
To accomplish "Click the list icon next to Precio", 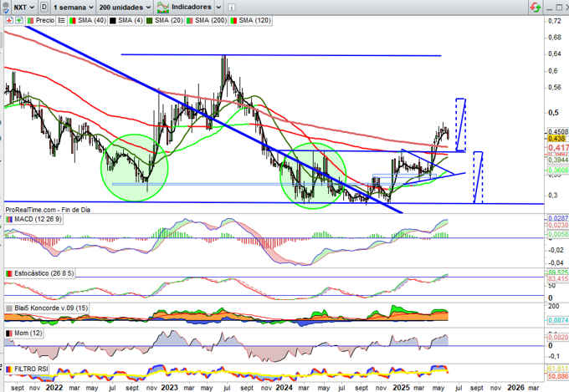I will point(62,21).
